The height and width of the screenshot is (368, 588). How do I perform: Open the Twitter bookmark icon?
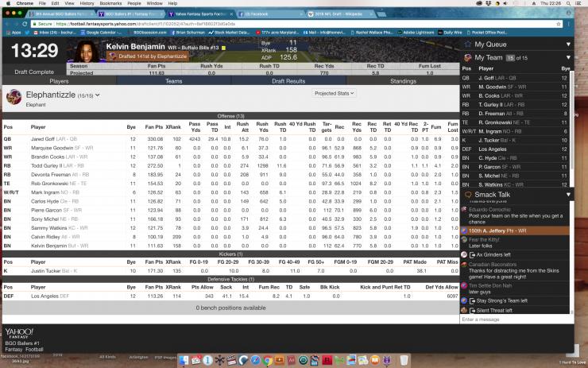click(27, 33)
